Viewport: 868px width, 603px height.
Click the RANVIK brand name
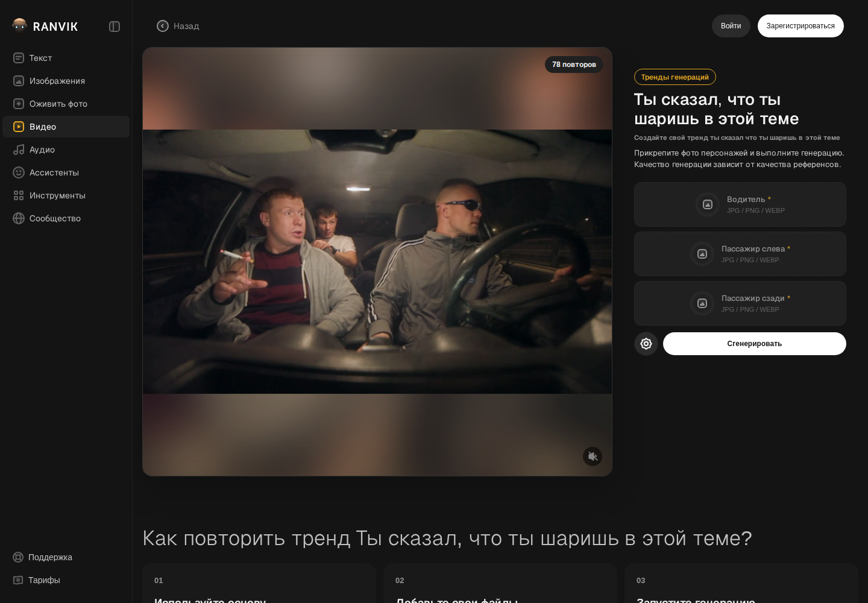coord(55,27)
